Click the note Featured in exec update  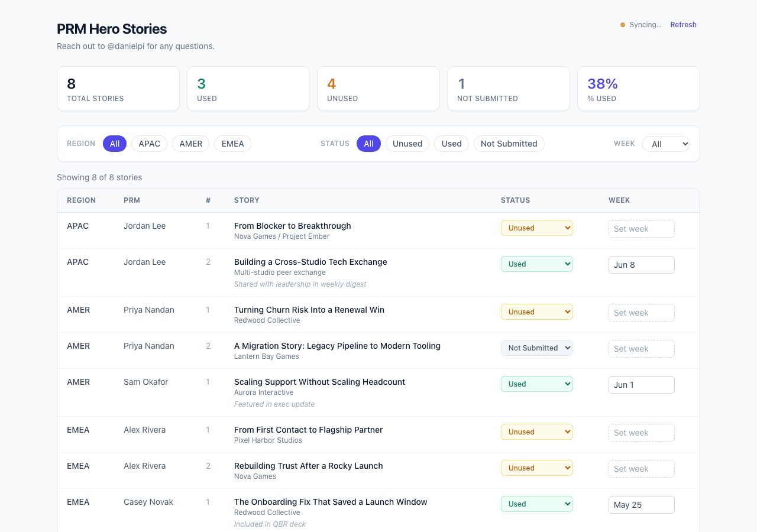pos(274,404)
